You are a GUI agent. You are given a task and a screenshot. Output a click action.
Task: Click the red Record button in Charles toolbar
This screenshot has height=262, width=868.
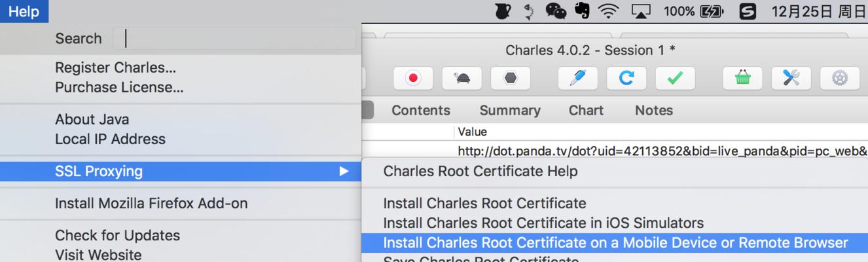coord(413,79)
